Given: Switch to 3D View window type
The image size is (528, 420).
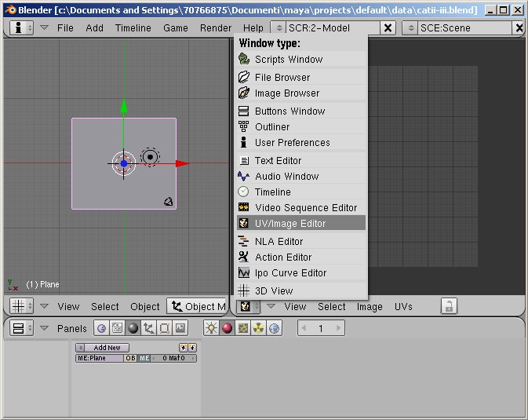Looking at the screenshot, I should [x=301, y=290].
